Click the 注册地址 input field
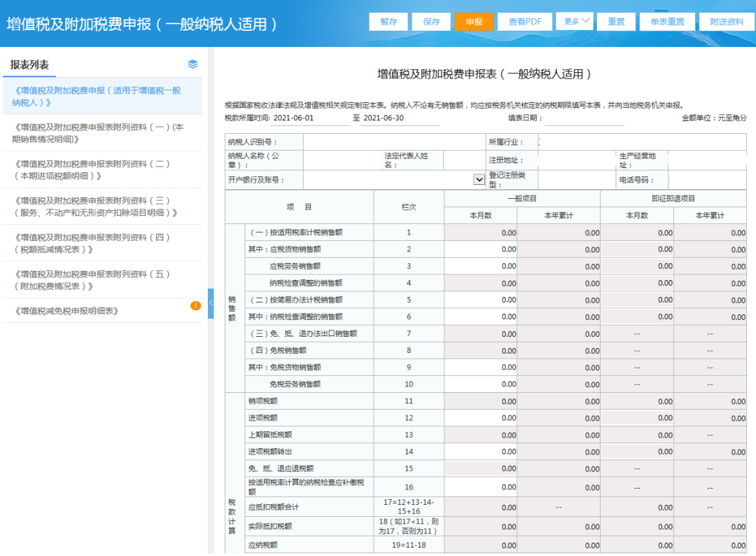This screenshot has height=556, width=756. tap(575, 160)
